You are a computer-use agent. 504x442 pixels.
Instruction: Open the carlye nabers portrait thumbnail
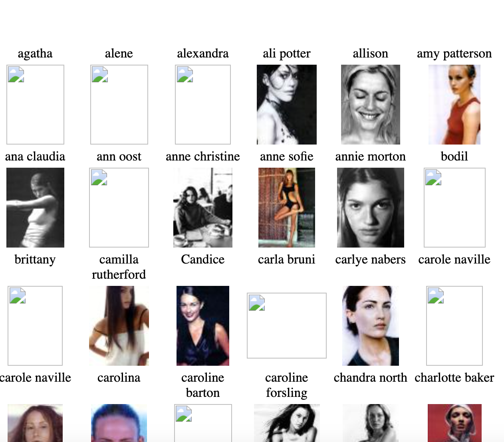pos(371,326)
